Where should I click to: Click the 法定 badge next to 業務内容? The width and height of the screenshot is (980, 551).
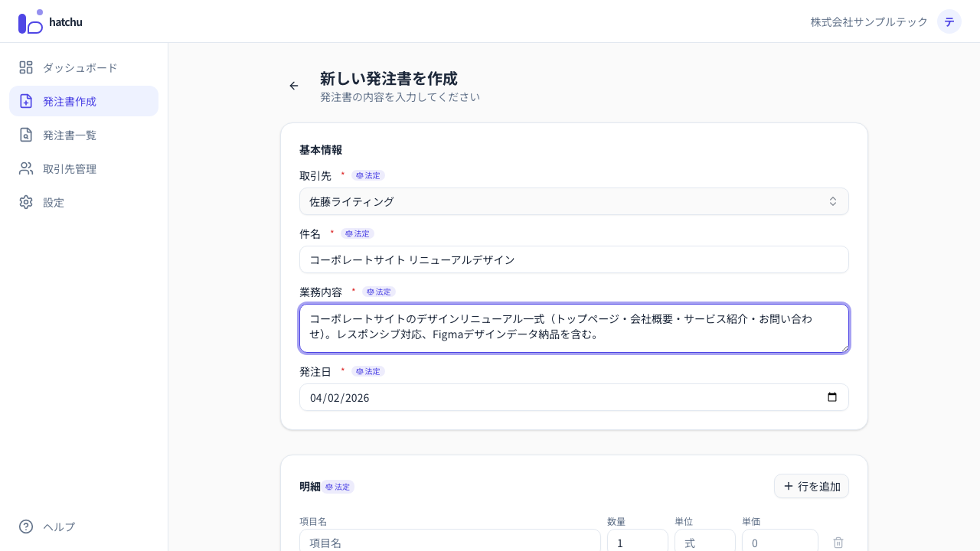tap(379, 292)
